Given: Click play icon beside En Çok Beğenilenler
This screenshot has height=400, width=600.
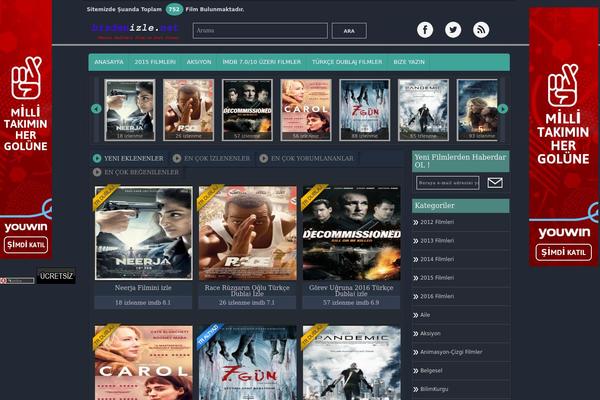Looking at the screenshot, I should [x=97, y=172].
